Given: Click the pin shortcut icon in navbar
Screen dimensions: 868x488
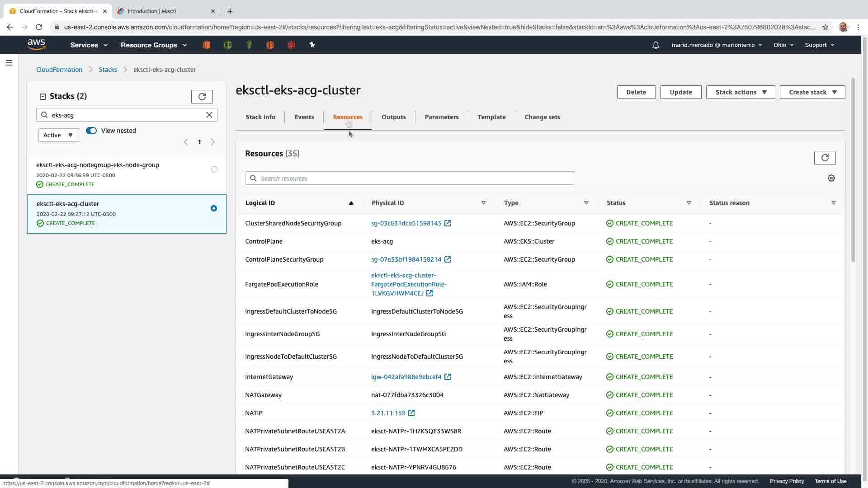Looking at the screenshot, I should [312, 45].
